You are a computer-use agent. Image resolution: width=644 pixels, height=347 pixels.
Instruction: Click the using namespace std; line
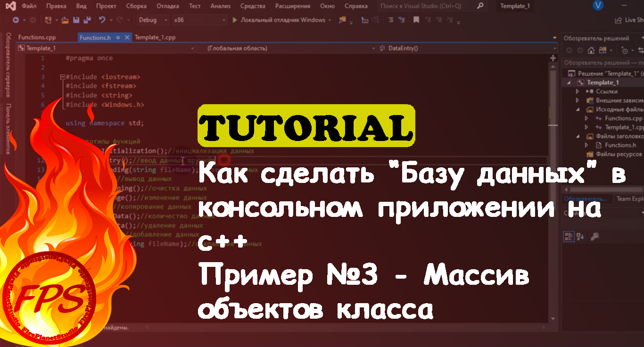coord(105,123)
